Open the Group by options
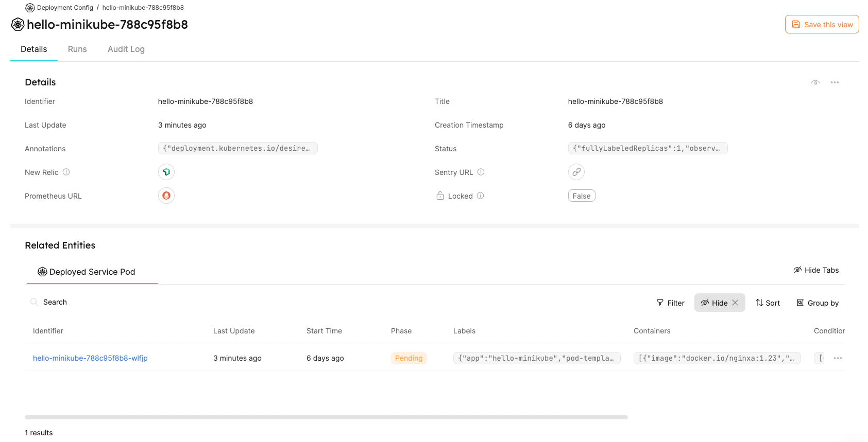868x442 pixels. 818,303
